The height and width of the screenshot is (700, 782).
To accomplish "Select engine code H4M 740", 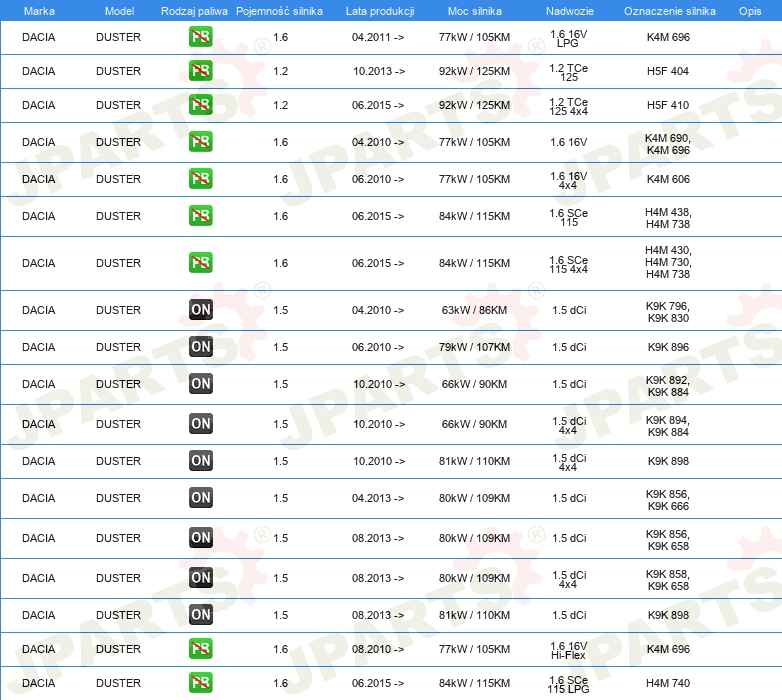I will tap(668, 683).
